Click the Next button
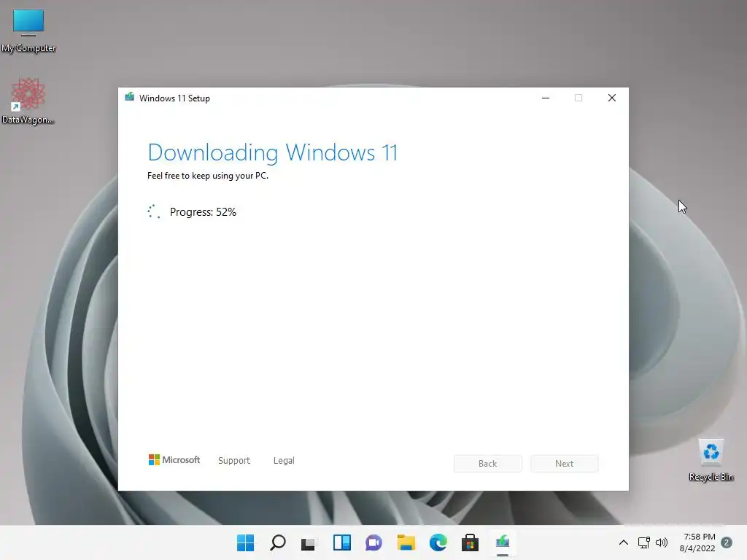Image resolution: width=747 pixels, height=560 pixels. (x=564, y=463)
